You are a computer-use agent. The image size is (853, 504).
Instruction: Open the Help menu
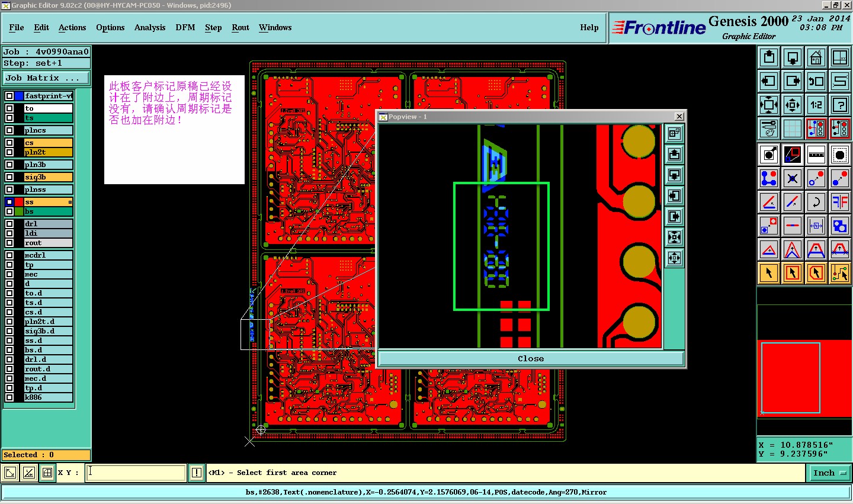589,27
